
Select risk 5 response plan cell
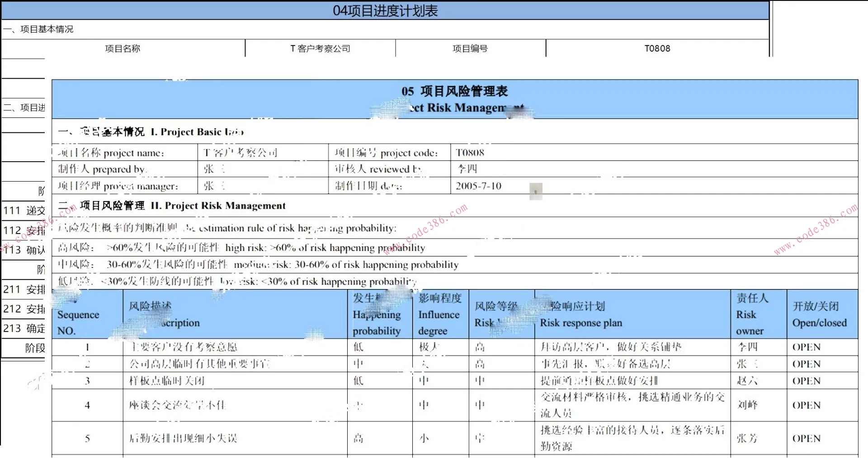tap(632, 438)
